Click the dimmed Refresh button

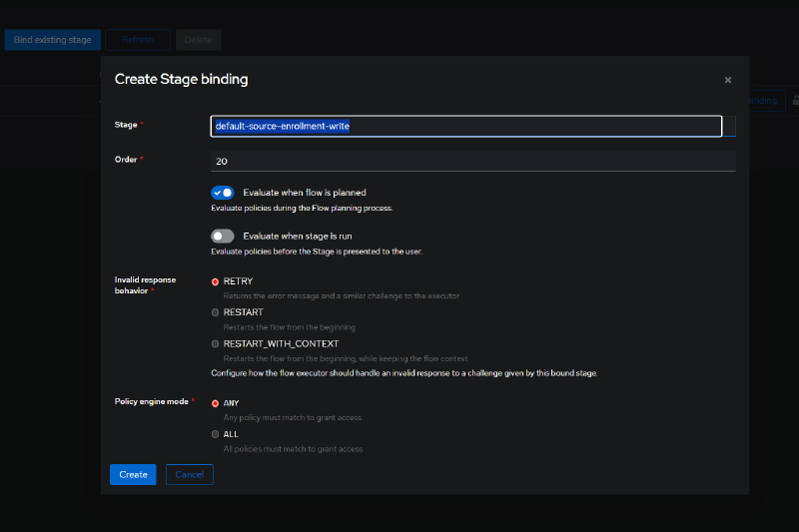[x=138, y=40]
